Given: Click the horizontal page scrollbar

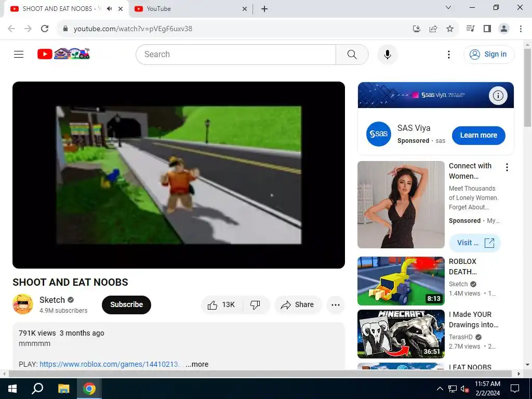Looking at the screenshot, I should click(x=260, y=374).
